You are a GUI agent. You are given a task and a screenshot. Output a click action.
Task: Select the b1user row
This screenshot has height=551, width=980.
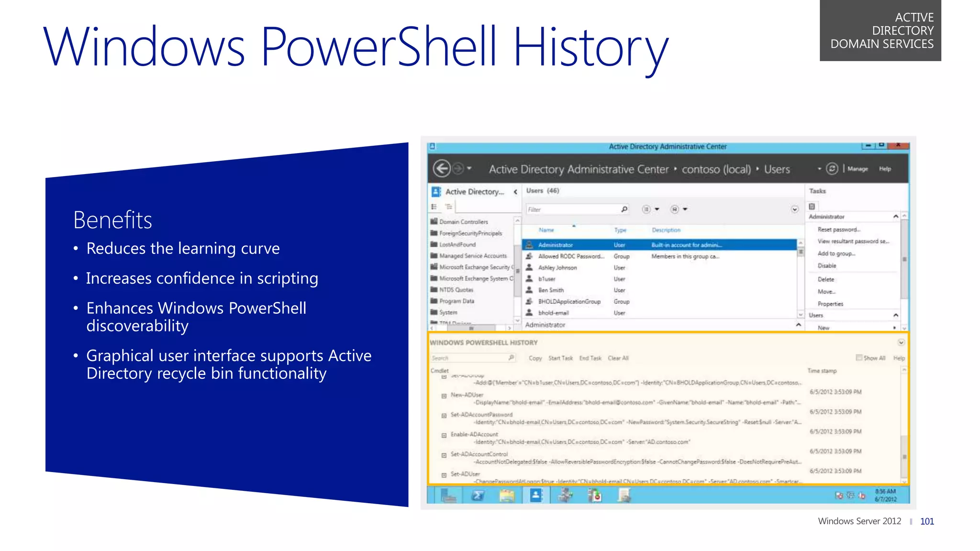pos(659,279)
